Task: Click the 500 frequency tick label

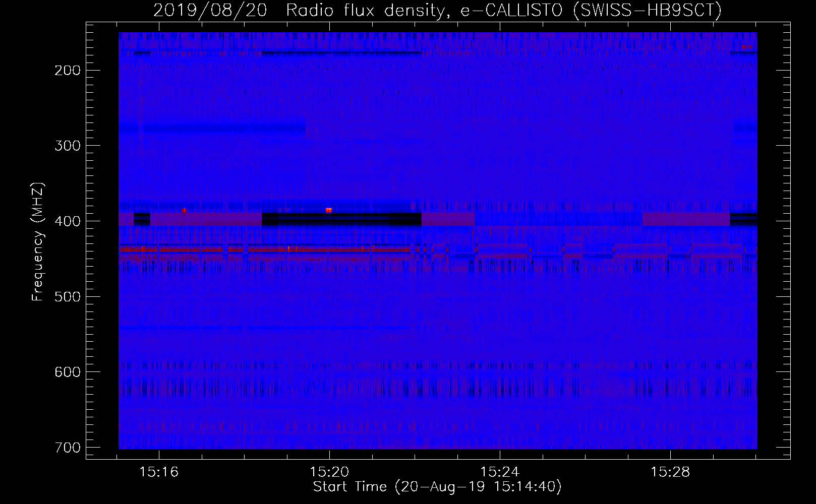Action: tap(67, 297)
